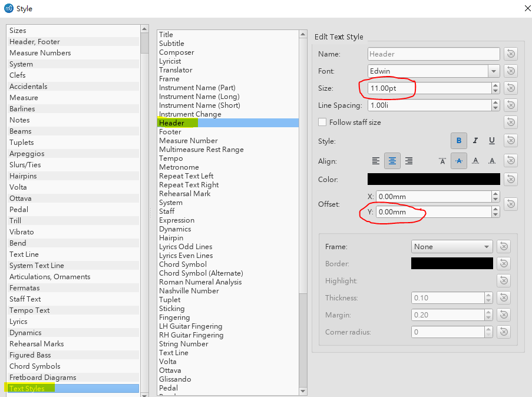The image size is (532, 397).
Task: Reset the Font setting to default
Action: pos(511,71)
